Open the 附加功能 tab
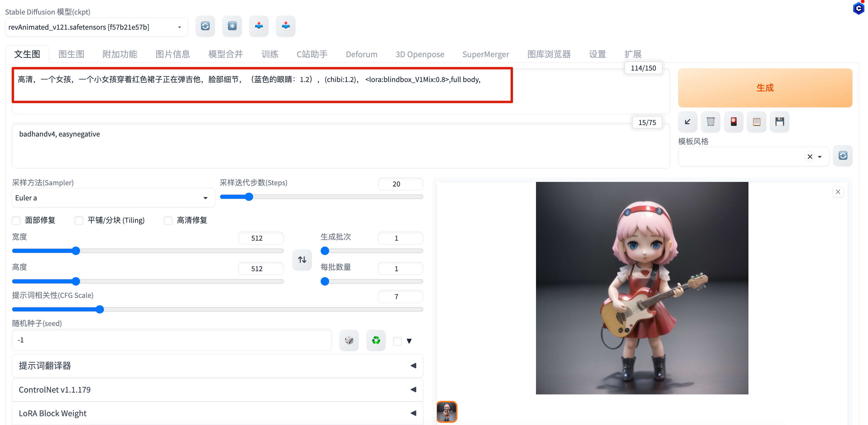 (x=120, y=54)
